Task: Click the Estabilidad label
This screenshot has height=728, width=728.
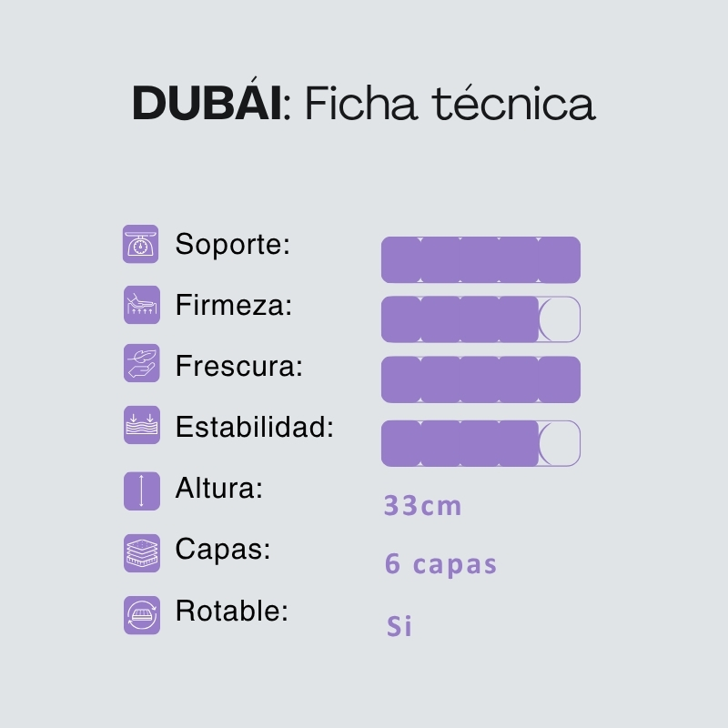Action: pyautogui.click(x=254, y=427)
